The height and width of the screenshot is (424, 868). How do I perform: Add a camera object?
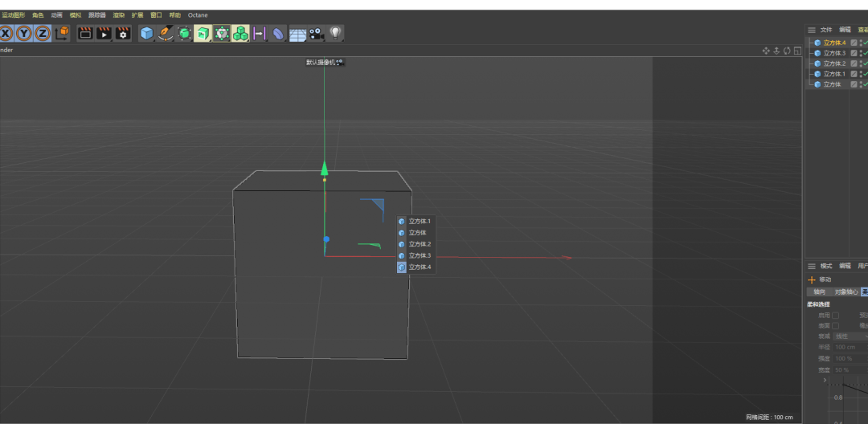tap(316, 34)
